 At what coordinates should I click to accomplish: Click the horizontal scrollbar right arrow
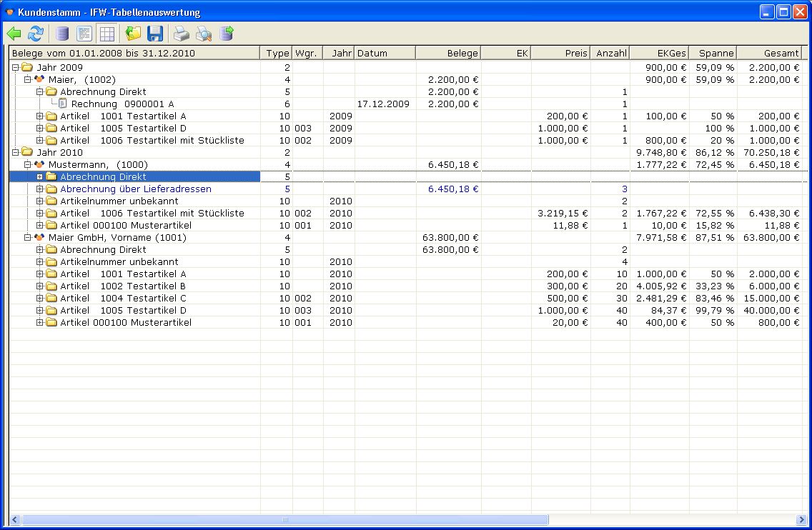click(801, 520)
